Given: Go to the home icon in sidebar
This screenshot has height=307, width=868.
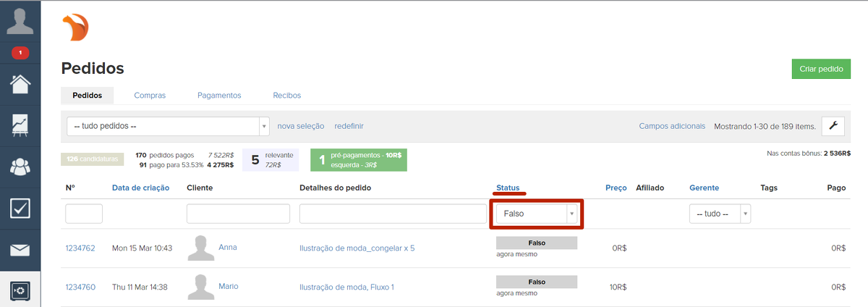Looking at the screenshot, I should [x=20, y=84].
